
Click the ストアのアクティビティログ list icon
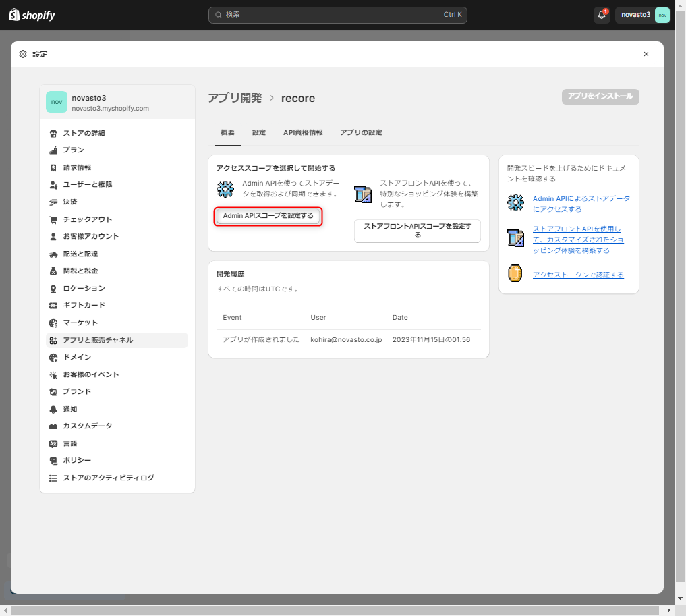click(53, 478)
